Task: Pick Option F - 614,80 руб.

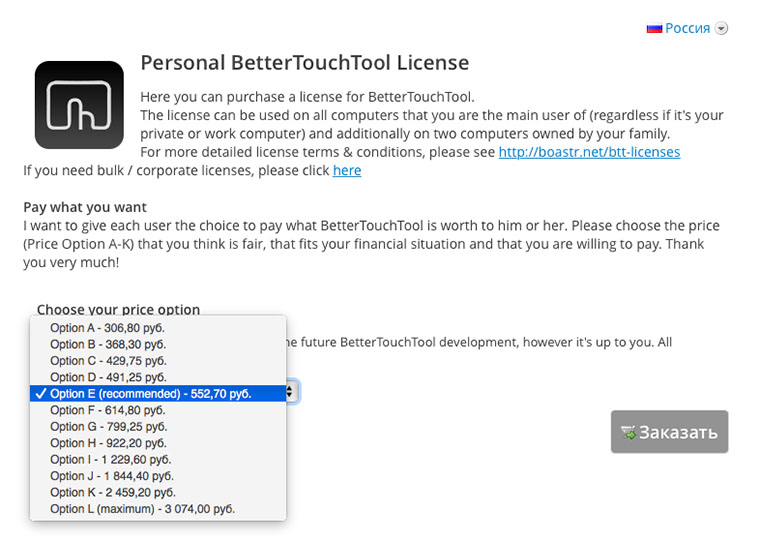Action: coord(107,410)
